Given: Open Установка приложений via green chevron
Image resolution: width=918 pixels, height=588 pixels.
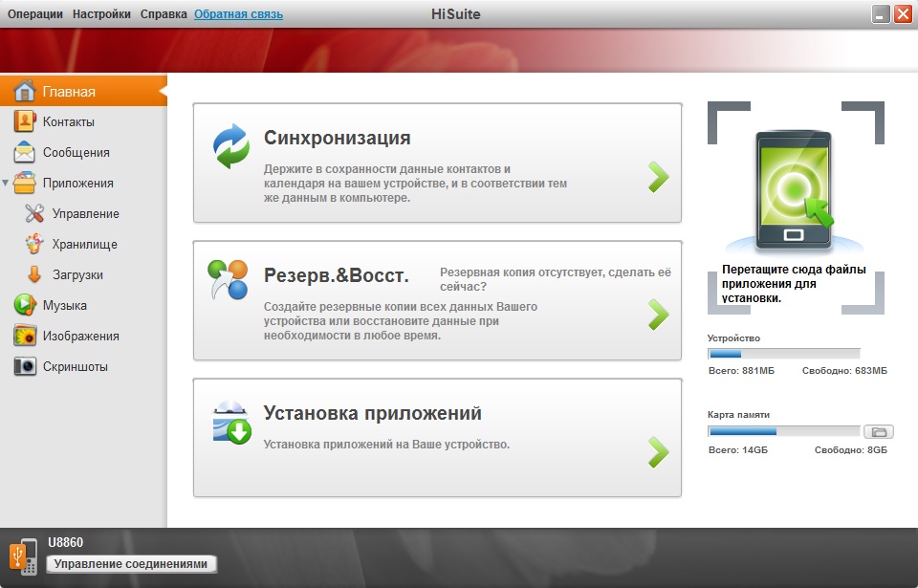Looking at the screenshot, I should click(658, 452).
